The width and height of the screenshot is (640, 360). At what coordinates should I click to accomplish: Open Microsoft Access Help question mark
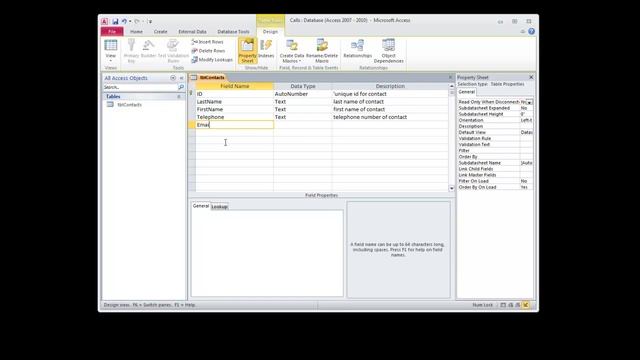tap(531, 31)
